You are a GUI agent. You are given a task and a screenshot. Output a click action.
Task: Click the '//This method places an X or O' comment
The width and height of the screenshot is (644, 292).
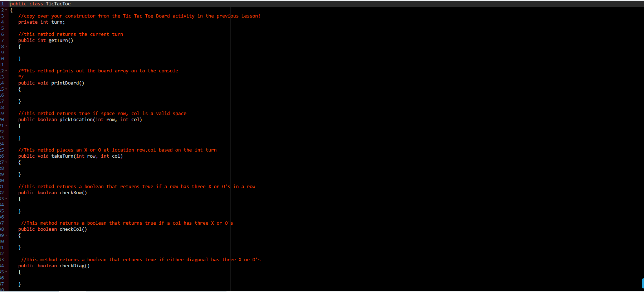coord(117,150)
